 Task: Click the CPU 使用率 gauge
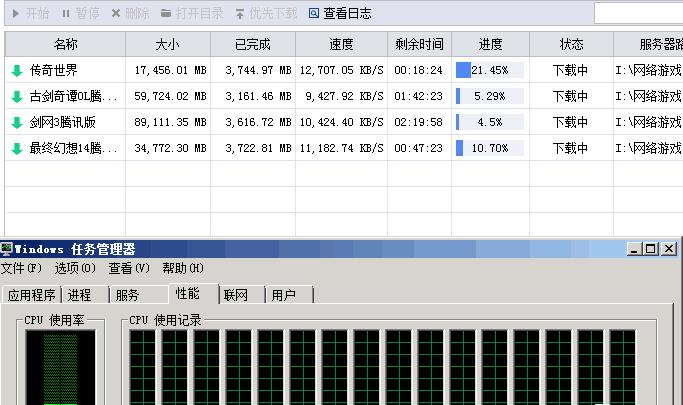coord(61,368)
